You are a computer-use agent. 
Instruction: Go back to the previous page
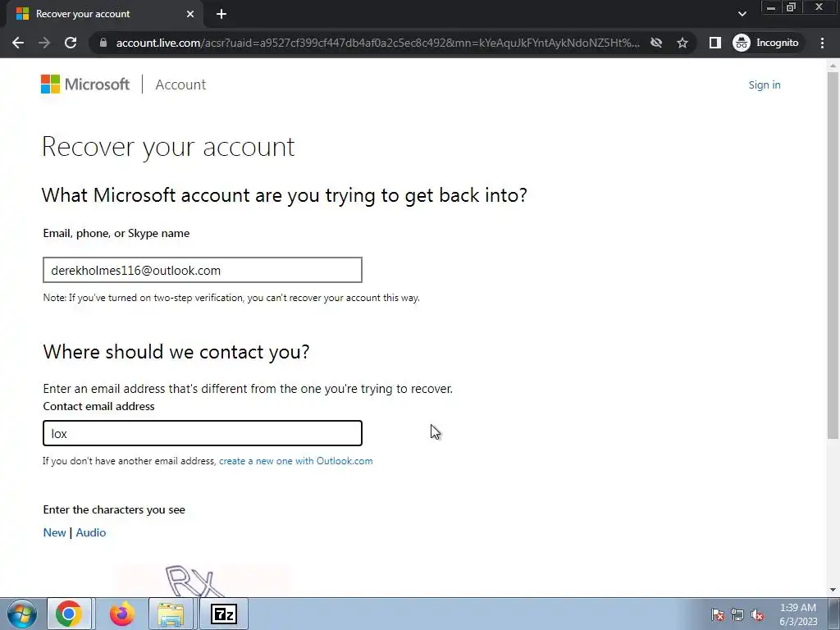[18, 43]
